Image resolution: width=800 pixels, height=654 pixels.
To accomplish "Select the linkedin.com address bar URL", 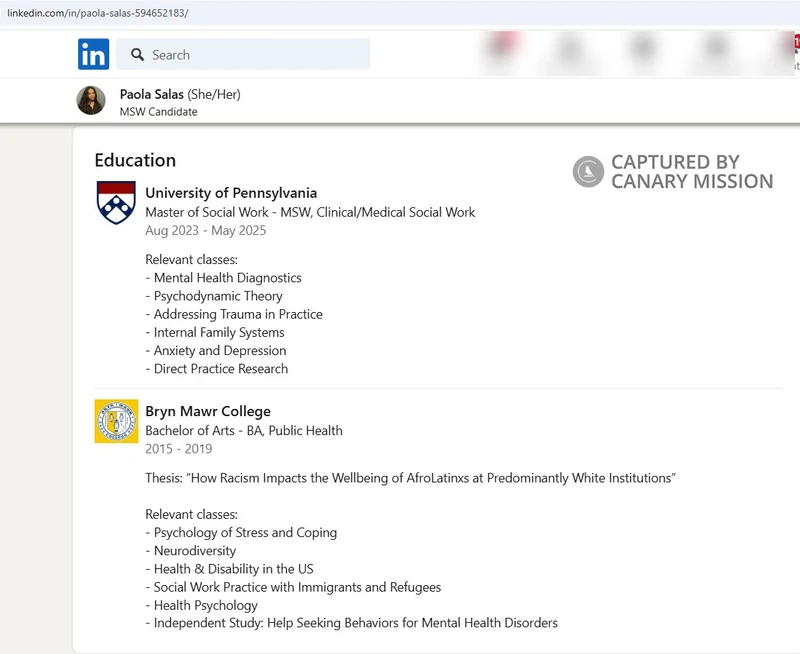I will (97, 13).
